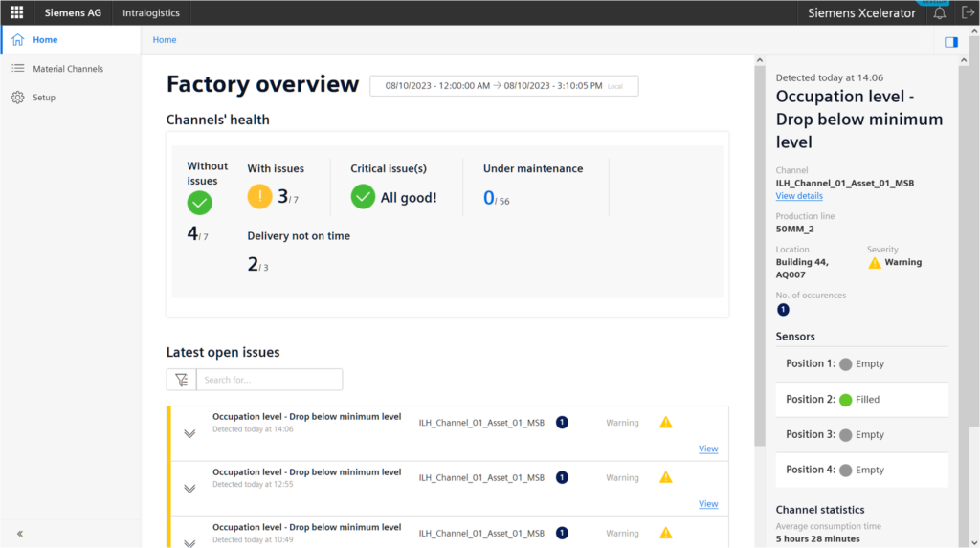Click warning triangle of 12:55 issue

(x=666, y=477)
